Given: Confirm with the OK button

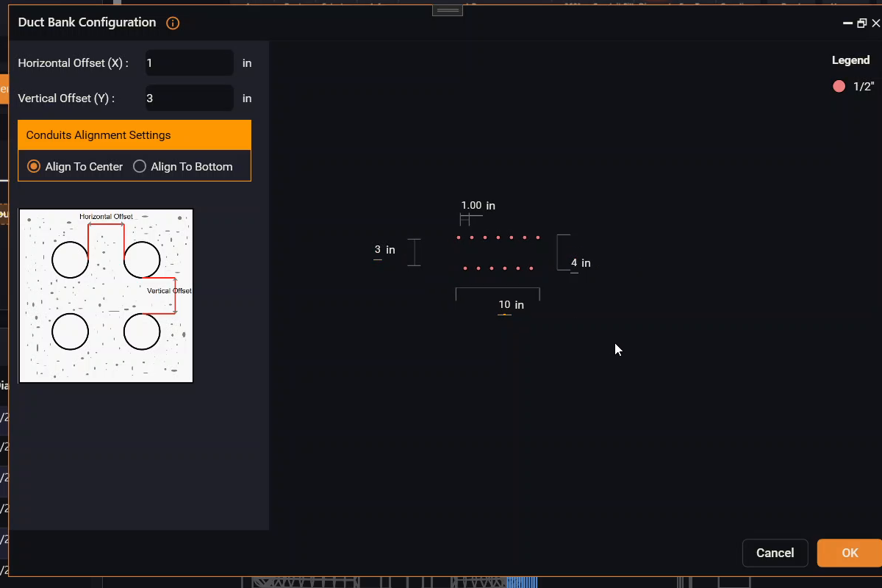Looking at the screenshot, I should (x=850, y=553).
